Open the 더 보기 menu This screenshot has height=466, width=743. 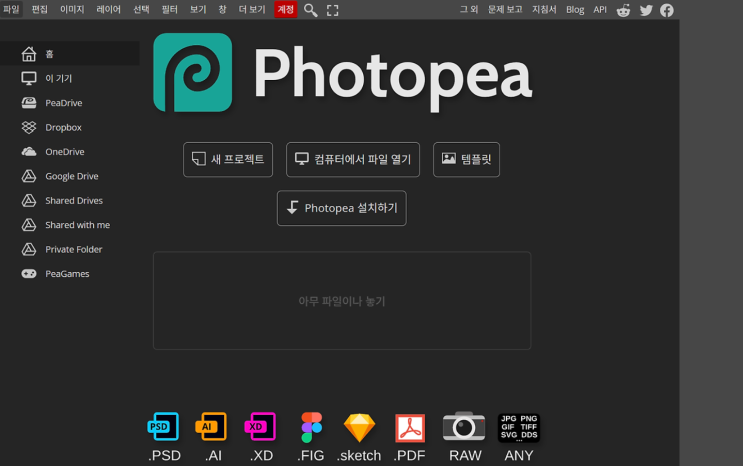click(x=252, y=9)
